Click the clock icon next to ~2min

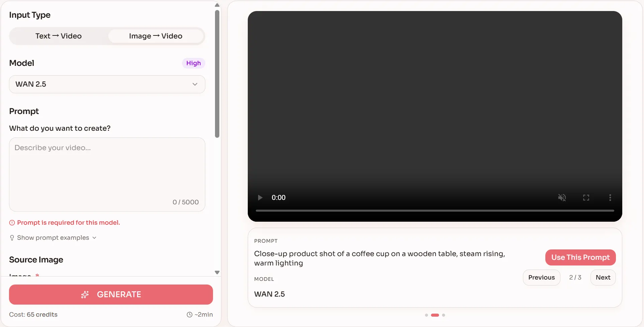[189, 314]
